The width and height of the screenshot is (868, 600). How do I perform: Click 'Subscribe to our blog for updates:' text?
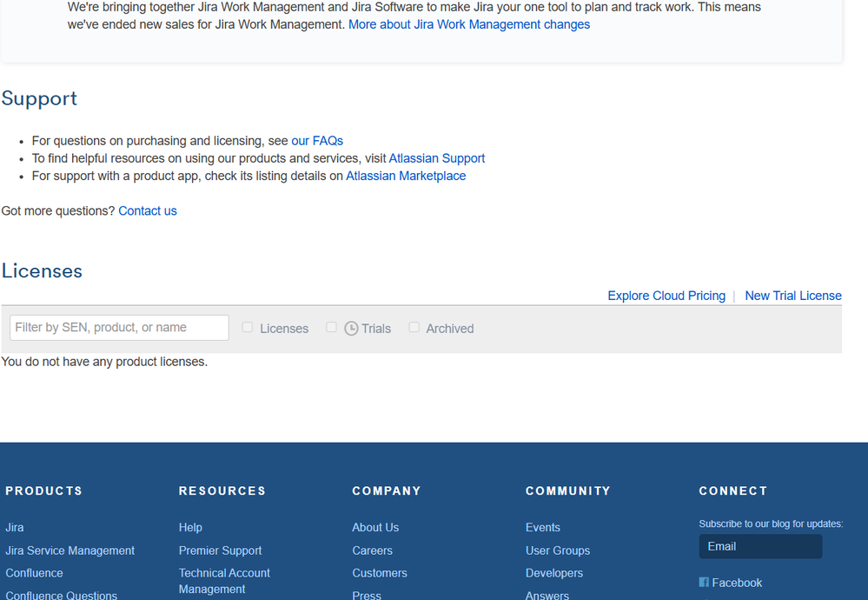coord(772,523)
